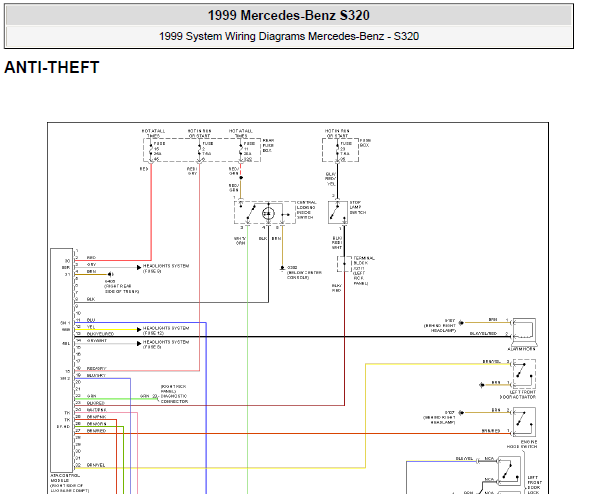The image size is (604, 494).
Task: Click the 'YEL' pin 12 wire label
Action: click(x=91, y=327)
